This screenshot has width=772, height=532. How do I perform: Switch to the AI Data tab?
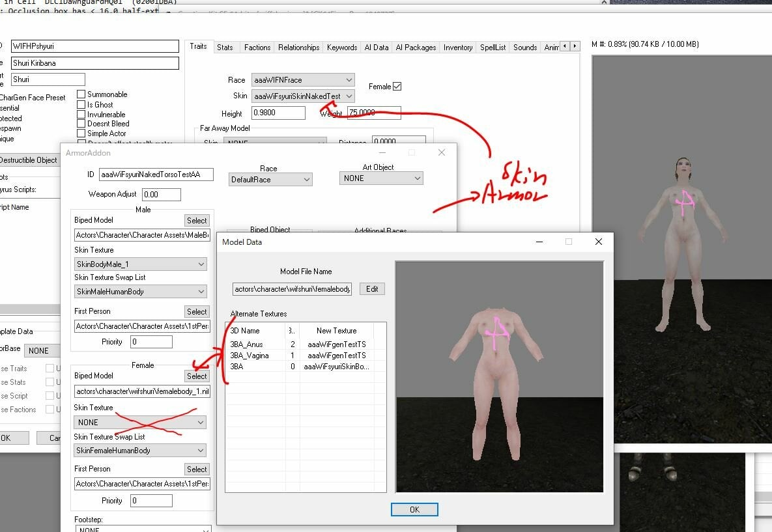376,48
